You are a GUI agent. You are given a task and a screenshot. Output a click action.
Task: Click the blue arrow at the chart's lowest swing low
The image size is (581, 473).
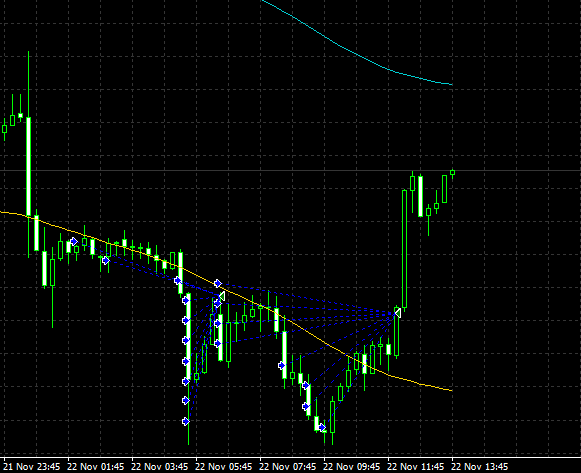click(x=322, y=428)
